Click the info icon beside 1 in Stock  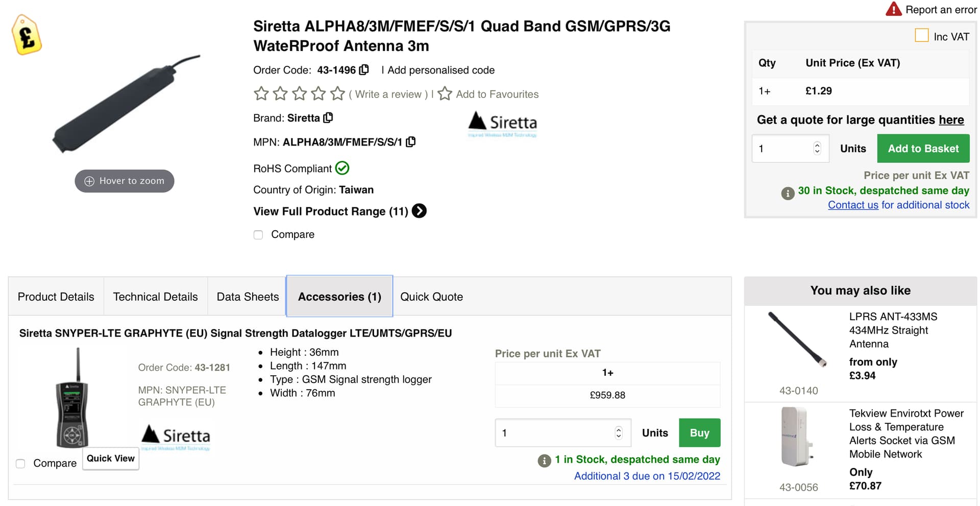(544, 461)
